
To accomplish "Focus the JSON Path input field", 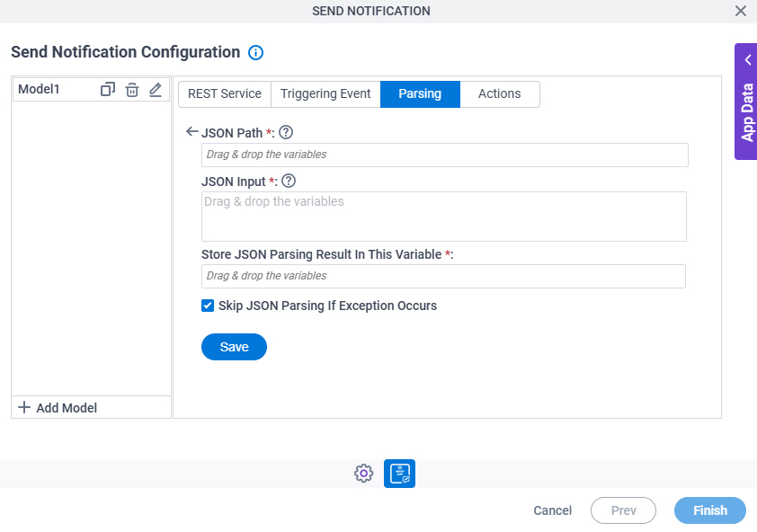I will click(445, 155).
